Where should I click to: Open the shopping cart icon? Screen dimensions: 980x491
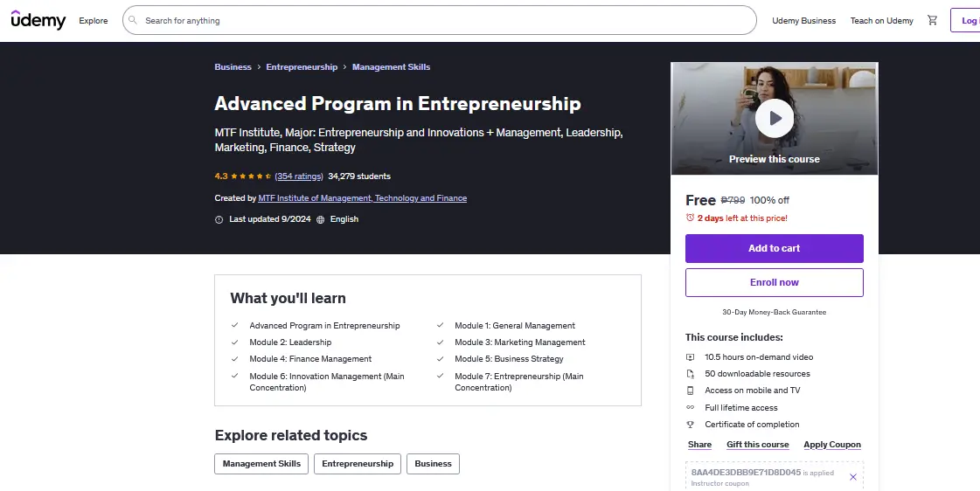933,21
